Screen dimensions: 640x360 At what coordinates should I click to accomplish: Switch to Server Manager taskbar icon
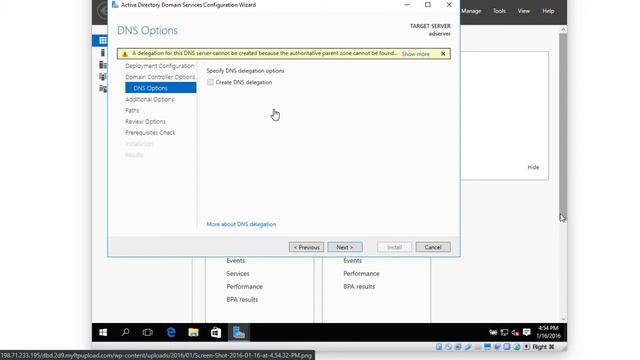(239, 333)
